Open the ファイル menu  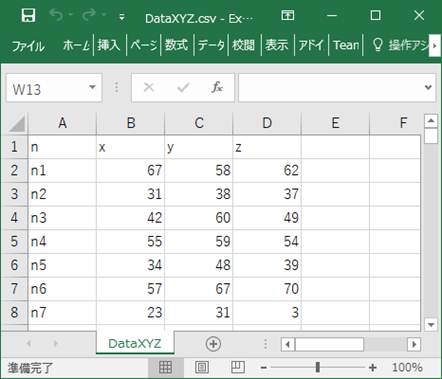[x=28, y=45]
